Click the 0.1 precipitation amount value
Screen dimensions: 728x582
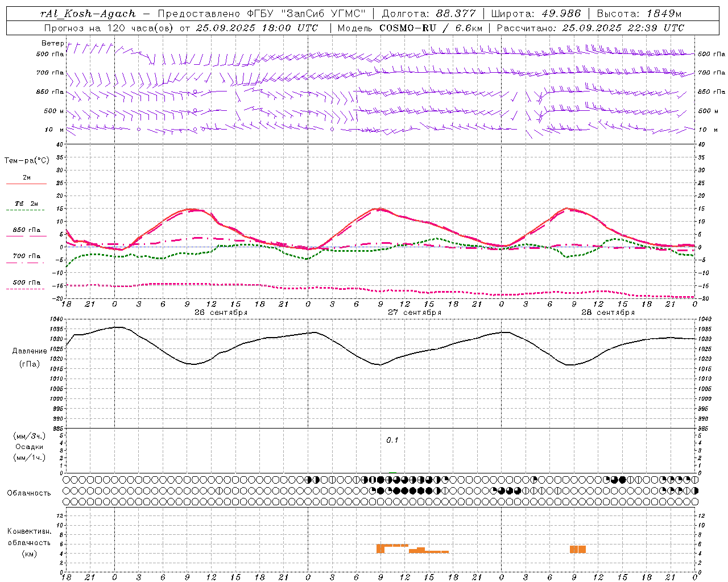click(392, 440)
